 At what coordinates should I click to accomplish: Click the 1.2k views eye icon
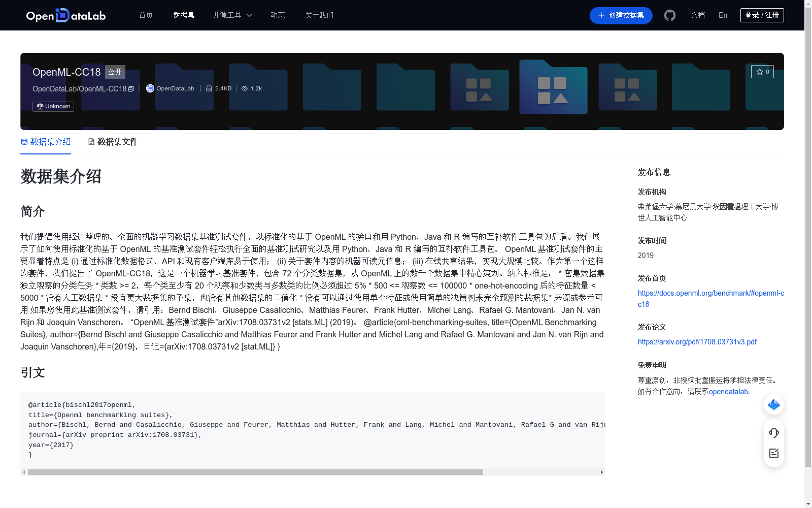point(245,88)
